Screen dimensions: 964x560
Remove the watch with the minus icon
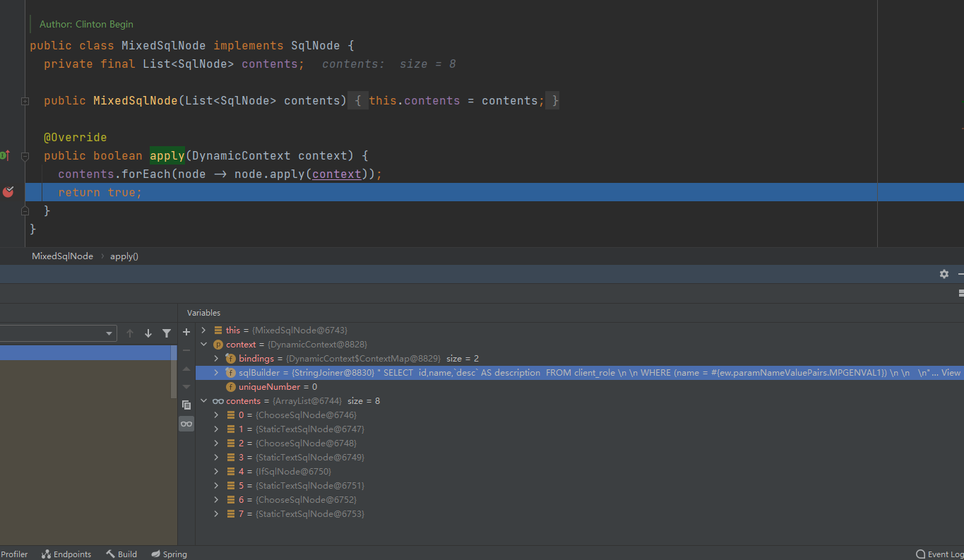[186, 350]
